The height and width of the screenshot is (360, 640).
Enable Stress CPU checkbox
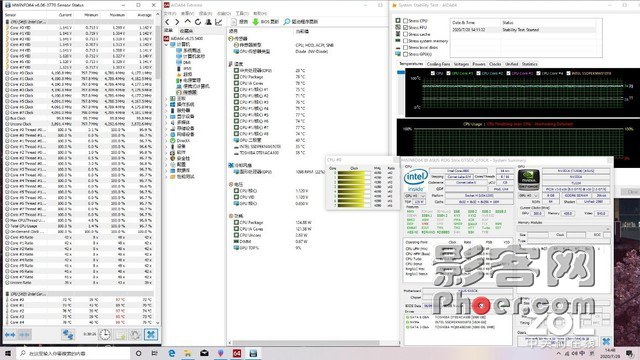click(405, 20)
